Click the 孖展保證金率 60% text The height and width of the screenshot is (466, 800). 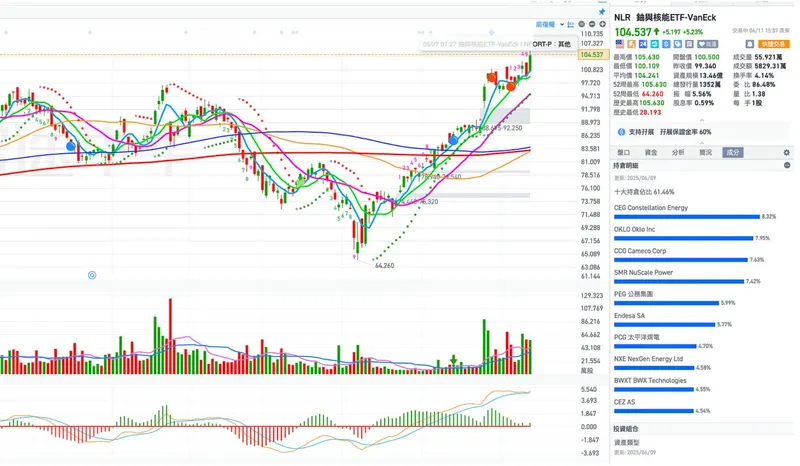[x=685, y=132]
